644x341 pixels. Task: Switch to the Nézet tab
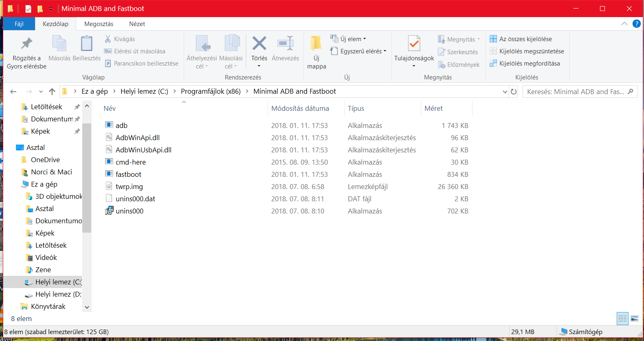[x=137, y=24]
